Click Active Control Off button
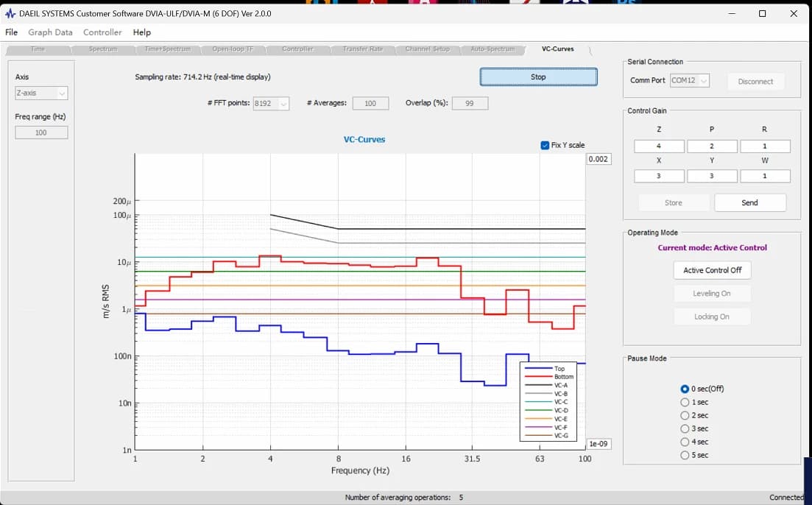This screenshot has height=505, width=812. 712,270
